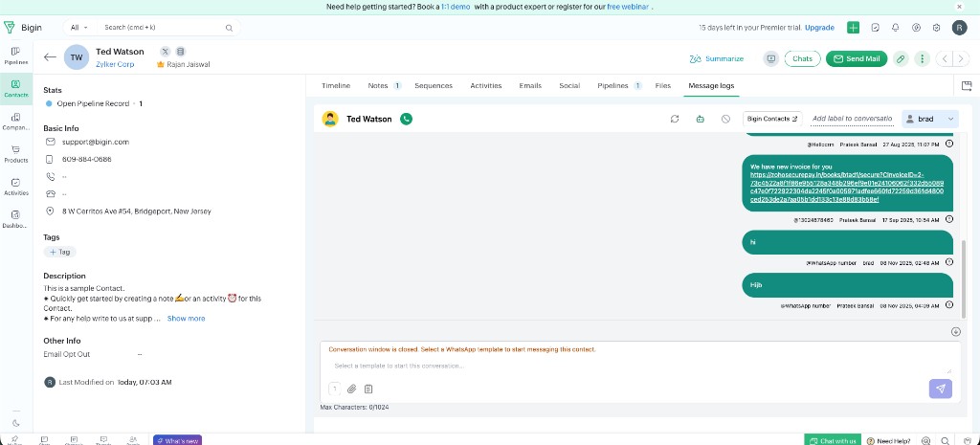Switch to the Activities tab
This screenshot has width=980, height=445.
coord(485,85)
